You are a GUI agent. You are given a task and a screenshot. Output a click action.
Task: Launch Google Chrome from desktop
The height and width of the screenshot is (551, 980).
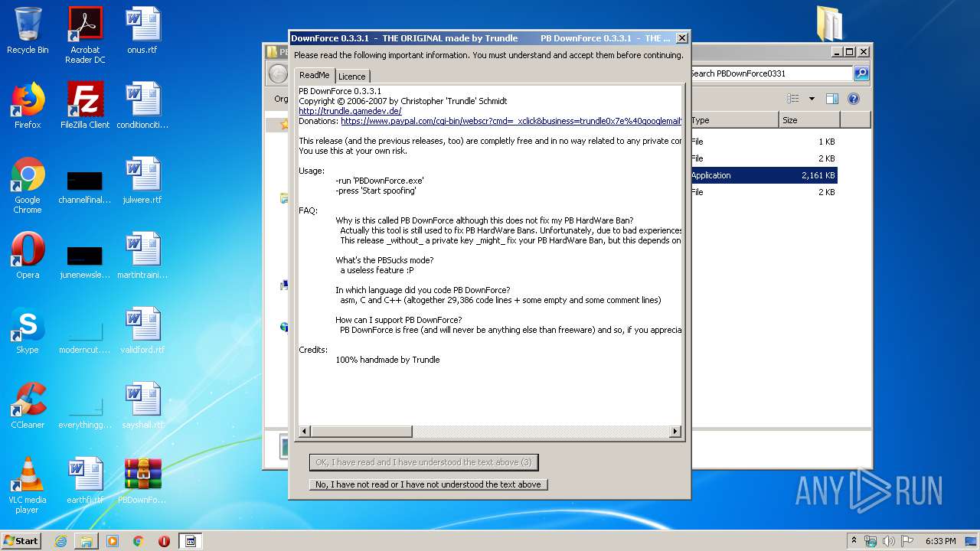pos(28,185)
